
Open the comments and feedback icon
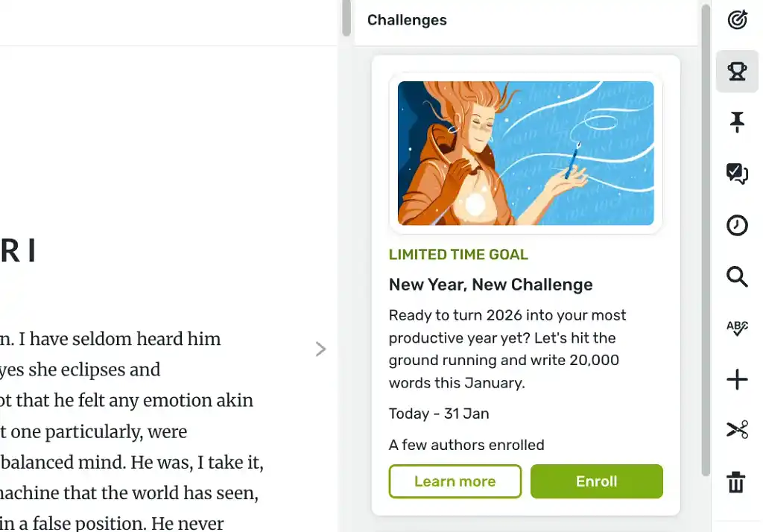click(737, 174)
